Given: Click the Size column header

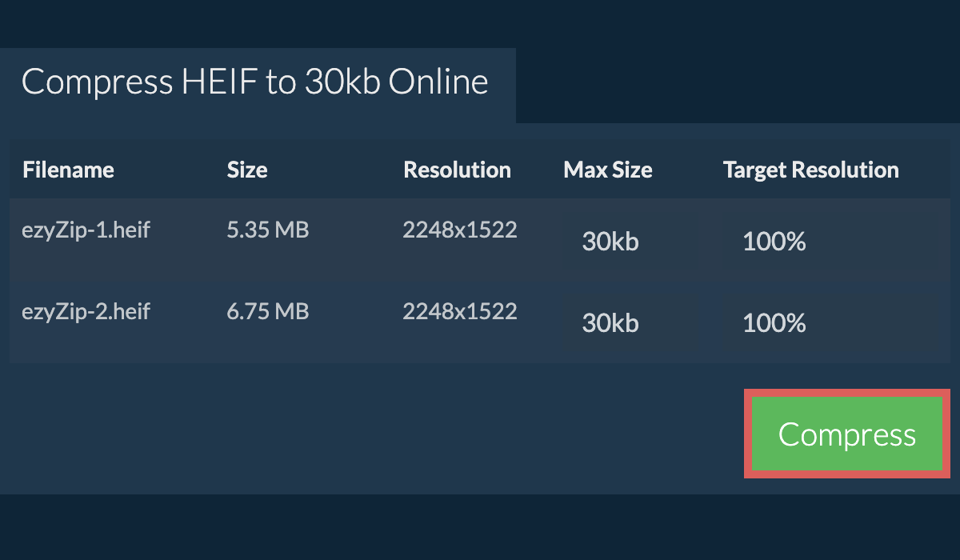Looking at the screenshot, I should (247, 170).
